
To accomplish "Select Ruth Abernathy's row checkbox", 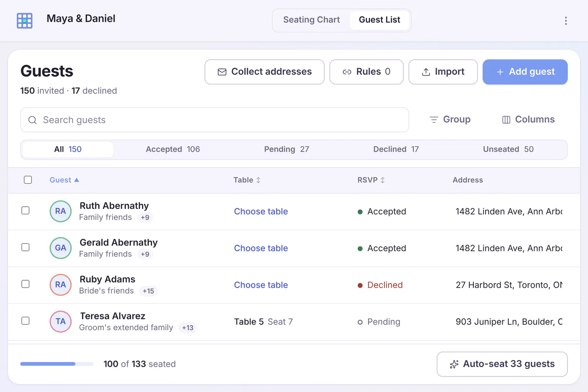I will coord(26,210).
